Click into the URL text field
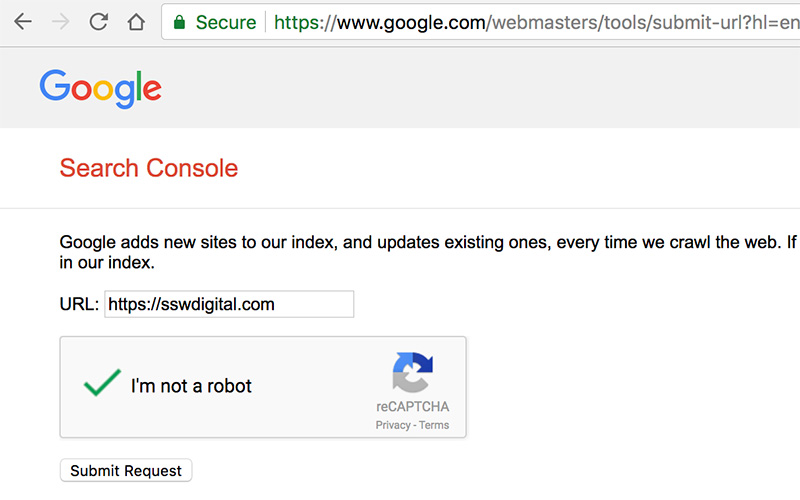Viewport: 800px width, 500px height. pyautogui.click(x=228, y=304)
